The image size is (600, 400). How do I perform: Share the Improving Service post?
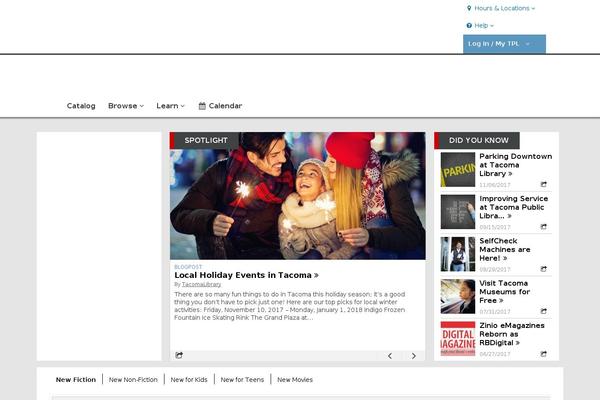click(543, 227)
